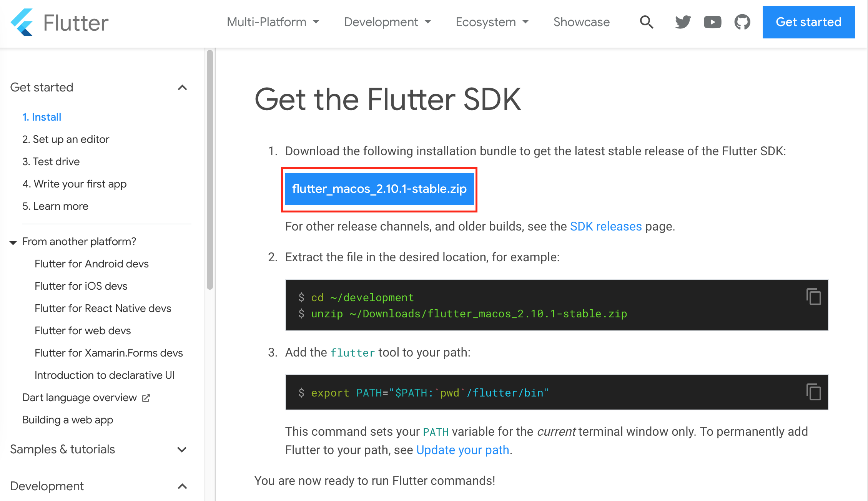Click the Flutter logo icon
This screenshot has width=868, height=501.
point(22,22)
